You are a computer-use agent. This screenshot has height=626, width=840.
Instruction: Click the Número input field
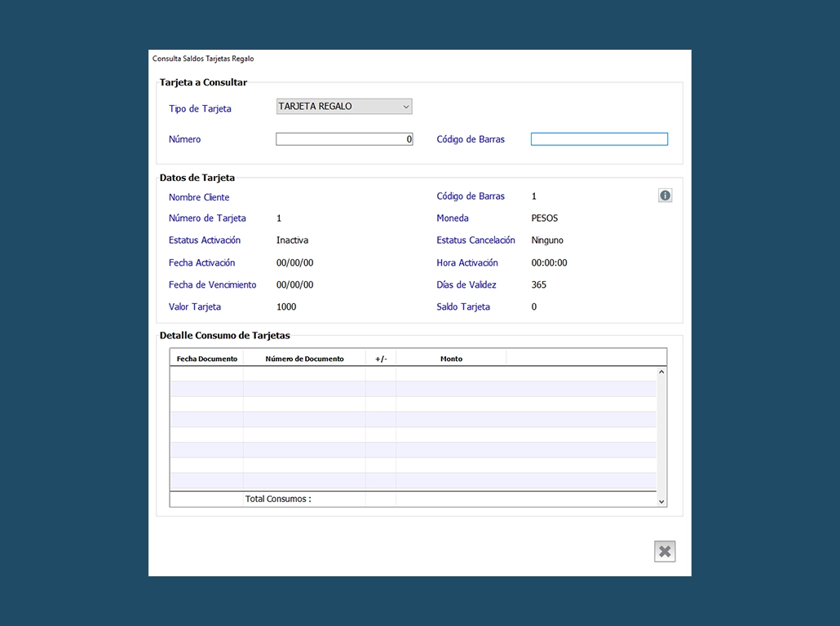point(344,139)
